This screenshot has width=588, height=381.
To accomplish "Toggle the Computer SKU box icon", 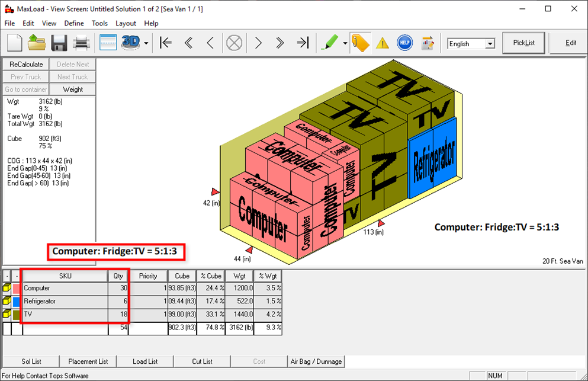I will [x=7, y=288].
